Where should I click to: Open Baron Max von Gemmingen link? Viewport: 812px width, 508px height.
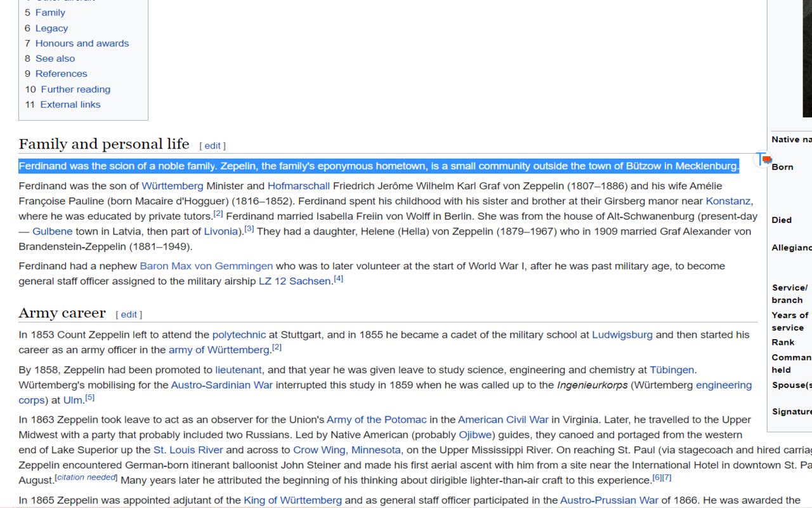(x=206, y=266)
